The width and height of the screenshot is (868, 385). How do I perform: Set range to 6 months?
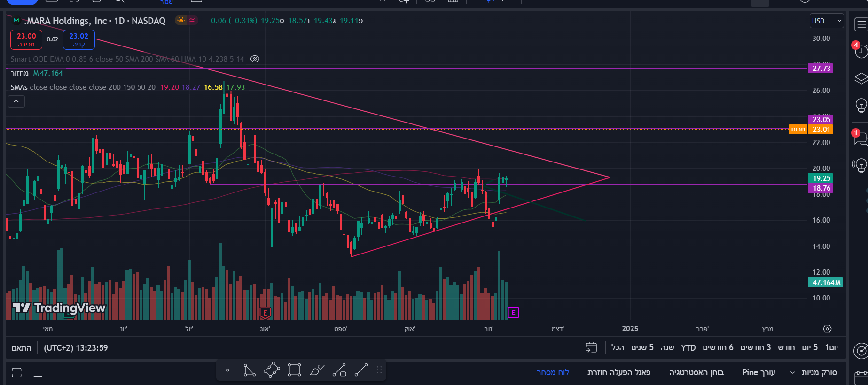coord(718,347)
